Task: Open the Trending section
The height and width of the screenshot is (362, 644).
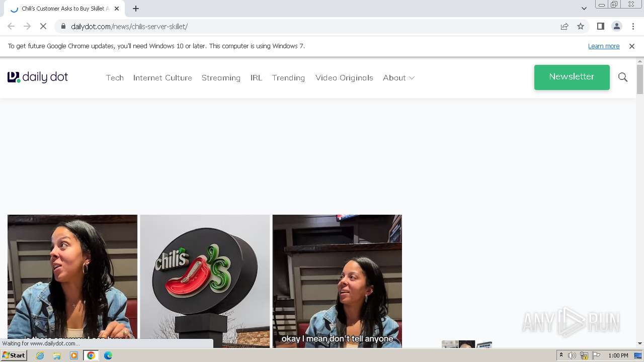Action: point(288,78)
